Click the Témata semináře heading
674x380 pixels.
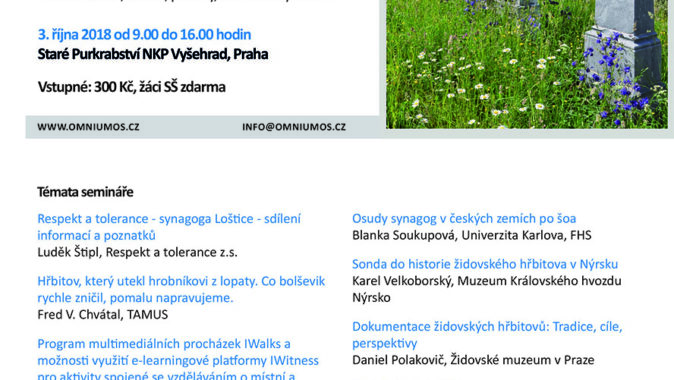[85, 192]
